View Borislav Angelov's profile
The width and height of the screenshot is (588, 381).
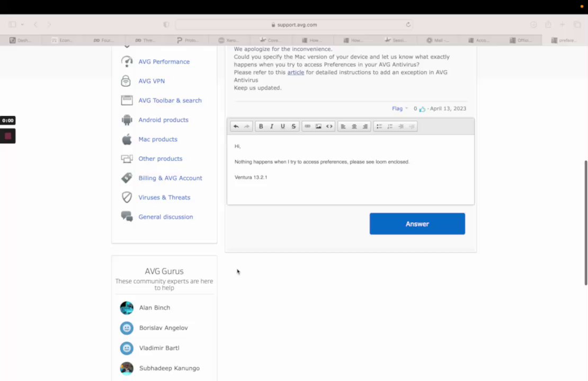tap(164, 328)
